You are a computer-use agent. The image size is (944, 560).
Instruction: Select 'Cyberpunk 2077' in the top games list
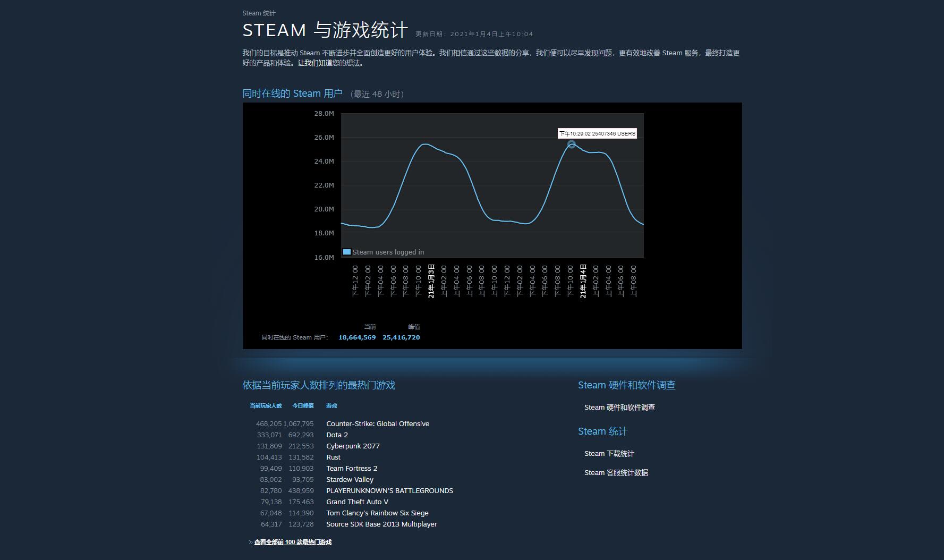tap(353, 446)
